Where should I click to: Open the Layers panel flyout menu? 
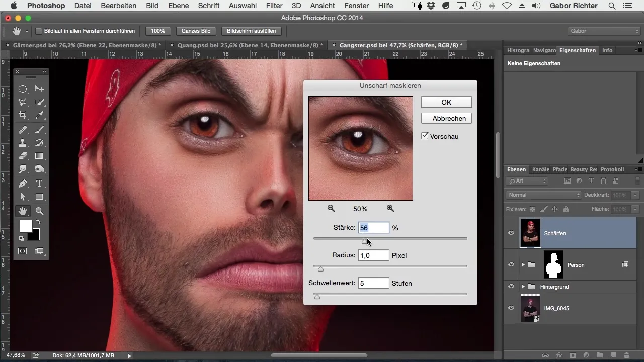click(x=638, y=170)
